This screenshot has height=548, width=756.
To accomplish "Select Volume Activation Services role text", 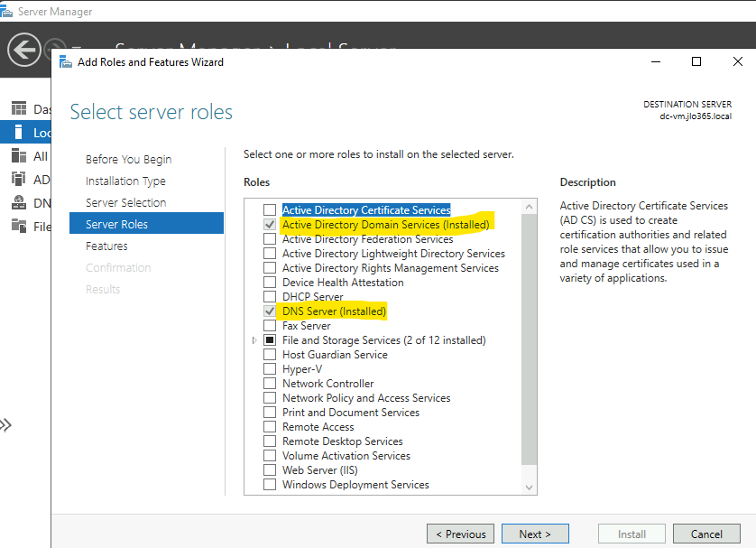I will [346, 456].
